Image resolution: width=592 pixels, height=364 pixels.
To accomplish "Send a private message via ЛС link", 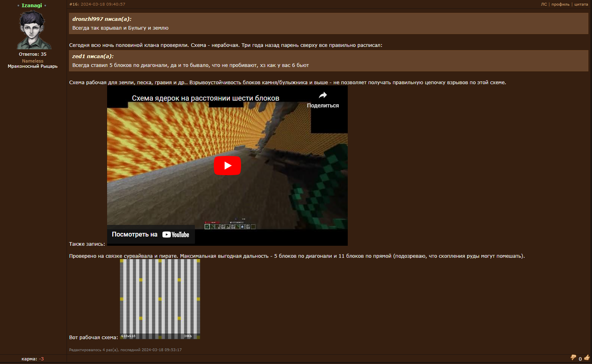I will [543, 4].
